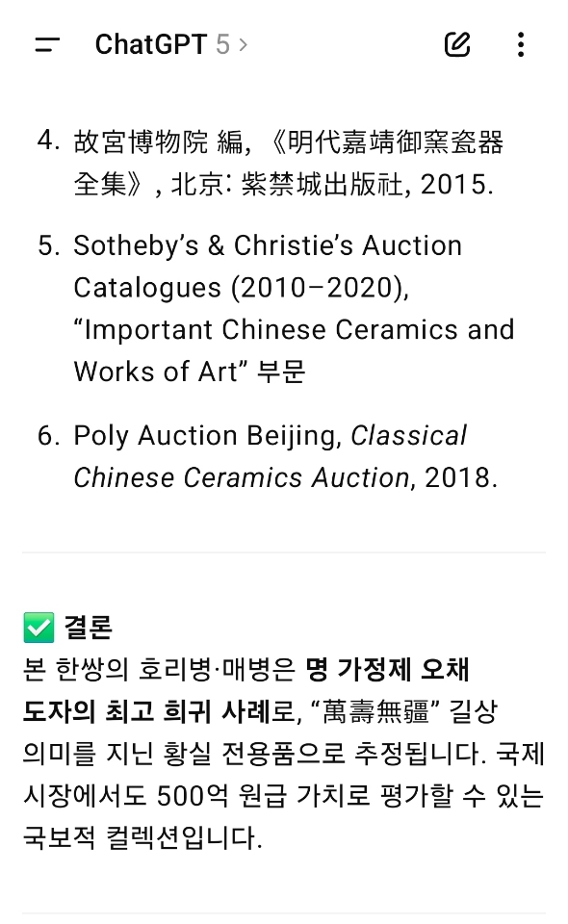Tap the 500억 원급 valuation text
This screenshot has width=568, height=924.
click(x=221, y=796)
